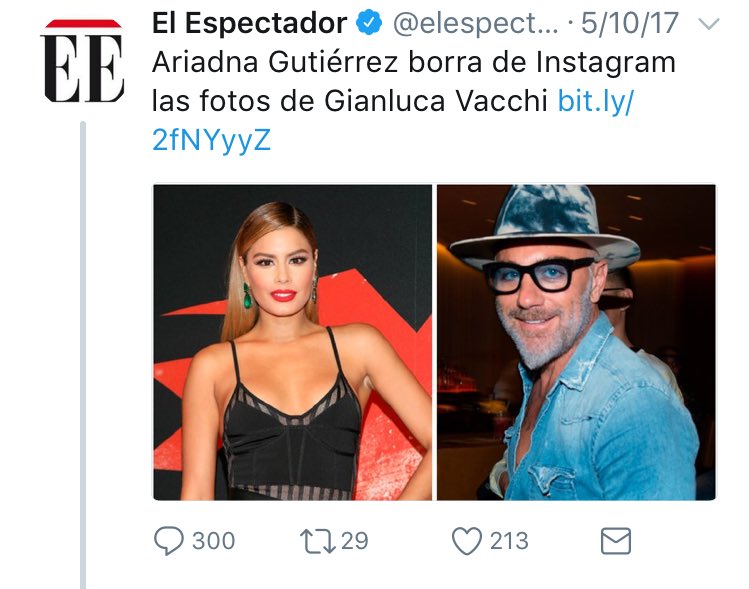This screenshot has width=749, height=589.
Task: Click the words Gianluca Vacchi in the tweet
Action: pos(436,101)
